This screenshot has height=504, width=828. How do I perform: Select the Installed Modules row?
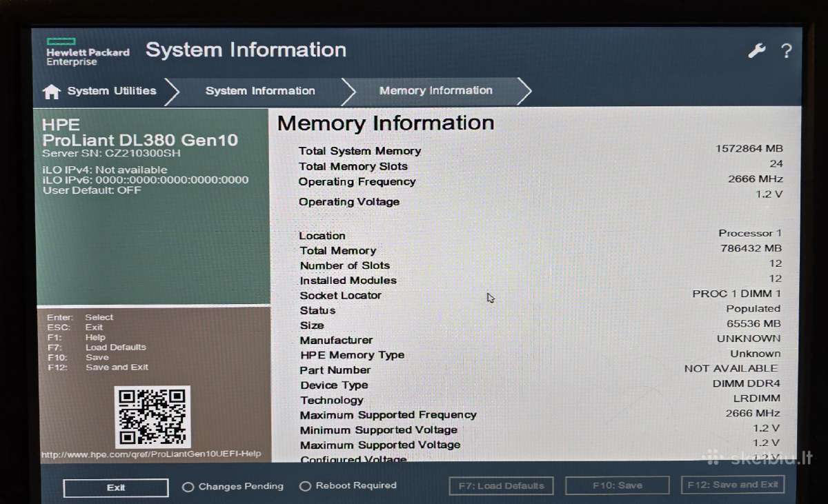point(540,280)
